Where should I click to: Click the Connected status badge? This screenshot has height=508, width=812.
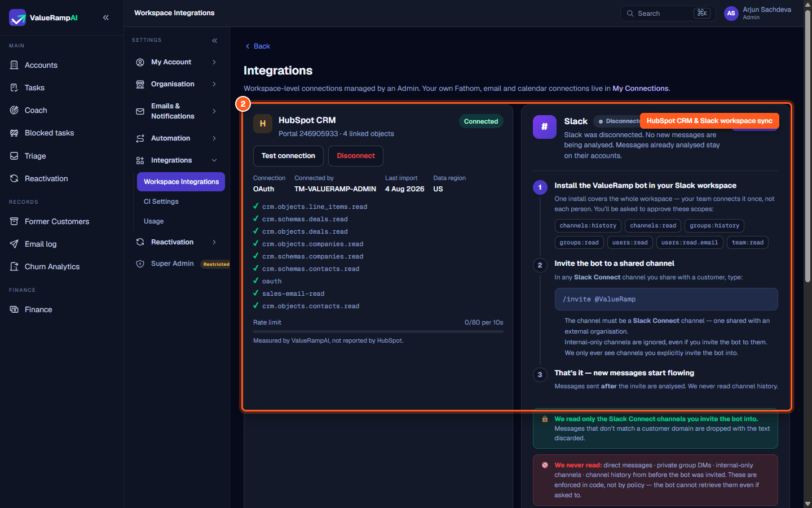481,121
